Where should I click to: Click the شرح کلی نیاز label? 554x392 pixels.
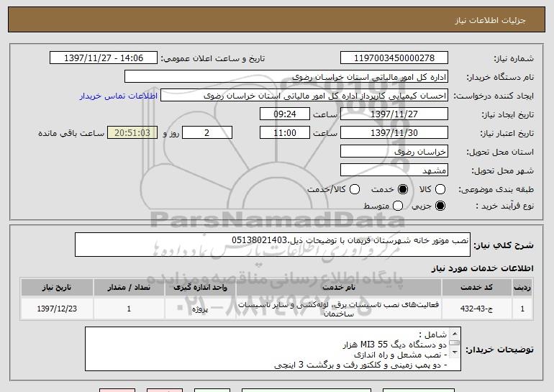point(503,245)
